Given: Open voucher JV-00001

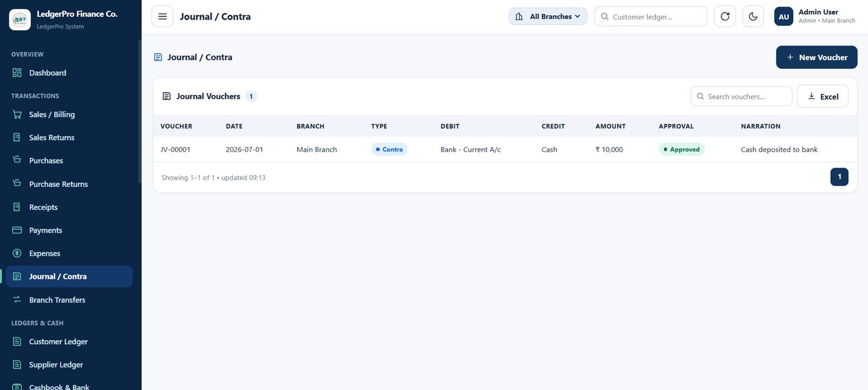Looking at the screenshot, I should (x=175, y=150).
